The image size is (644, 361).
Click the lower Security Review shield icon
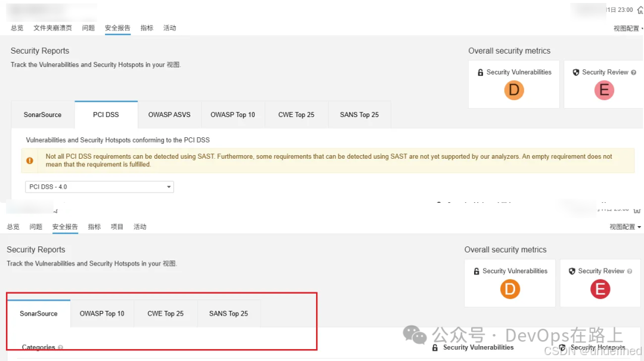point(572,271)
